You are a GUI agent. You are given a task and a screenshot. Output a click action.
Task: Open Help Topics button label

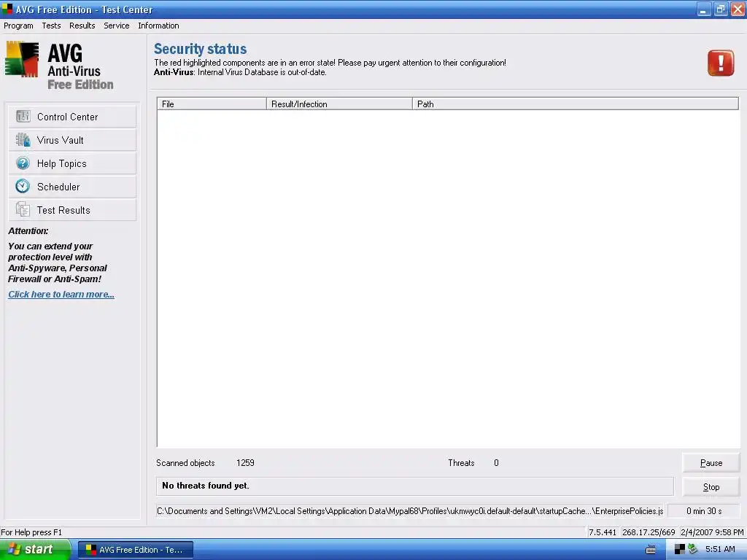(x=61, y=163)
